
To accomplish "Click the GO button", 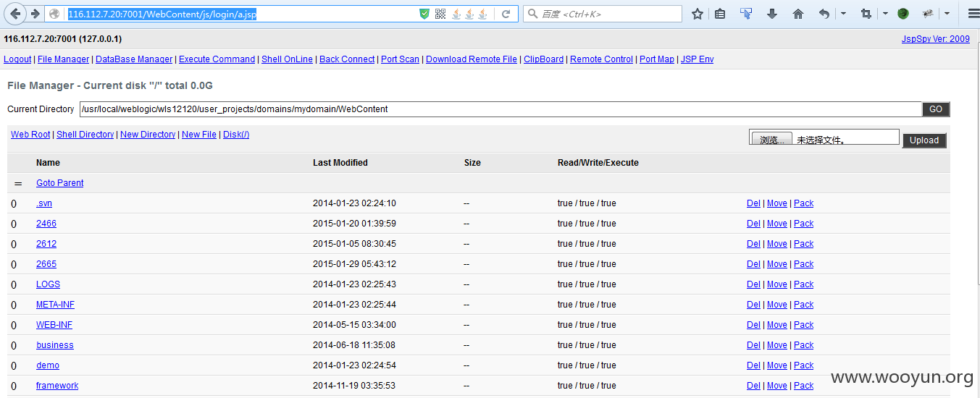I will (x=936, y=109).
